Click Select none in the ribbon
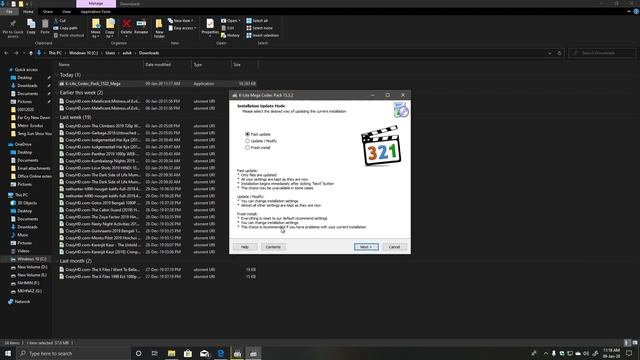The width and height of the screenshot is (640, 360). (x=259, y=28)
